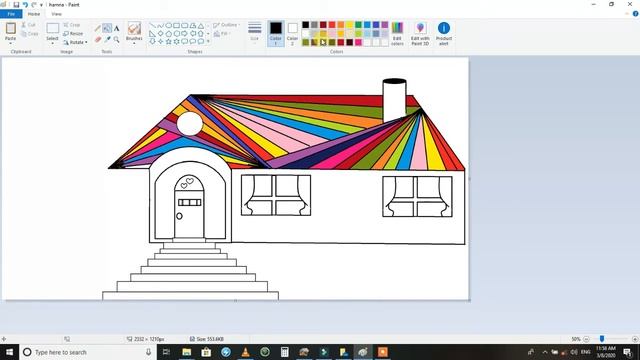
Task: Zoom out with the minus button
Action: 586,339
